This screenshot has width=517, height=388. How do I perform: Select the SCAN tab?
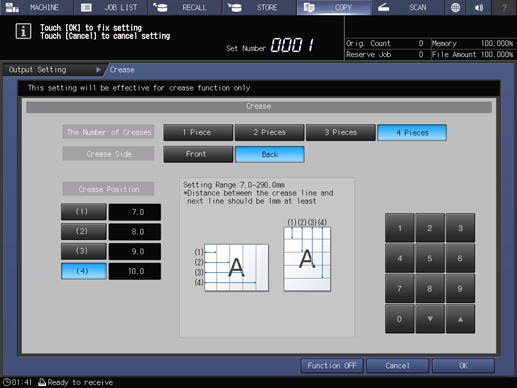tap(407, 7)
